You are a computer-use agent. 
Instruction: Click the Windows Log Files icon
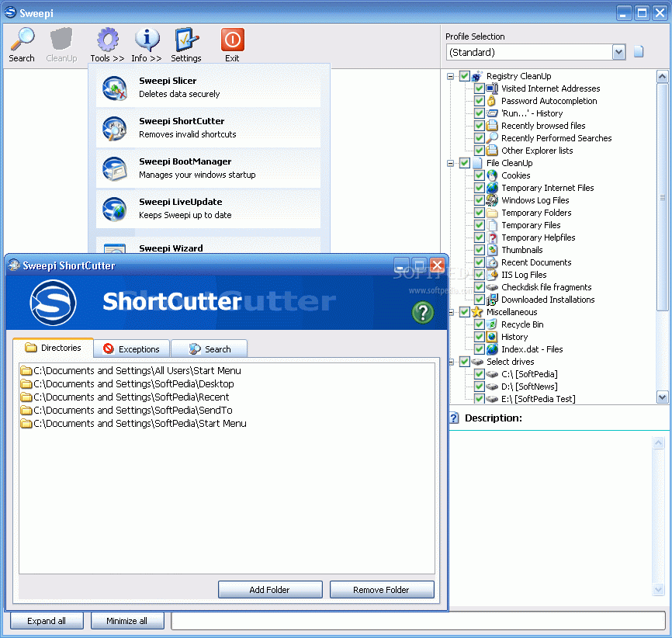[x=493, y=201]
